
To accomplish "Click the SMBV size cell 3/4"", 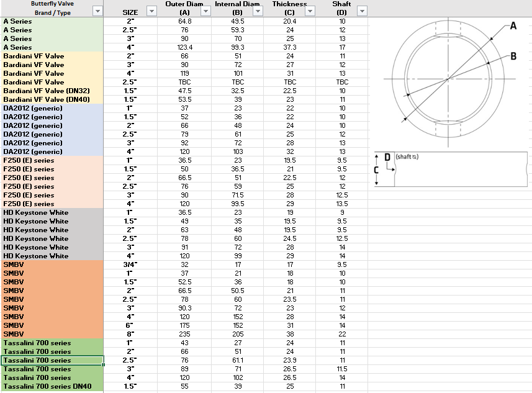I will click(x=130, y=264).
